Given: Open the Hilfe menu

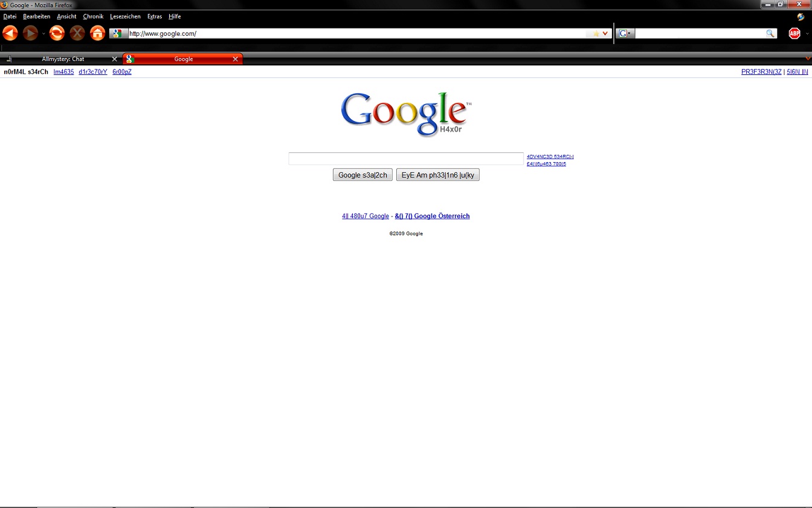Looking at the screenshot, I should (x=175, y=16).
